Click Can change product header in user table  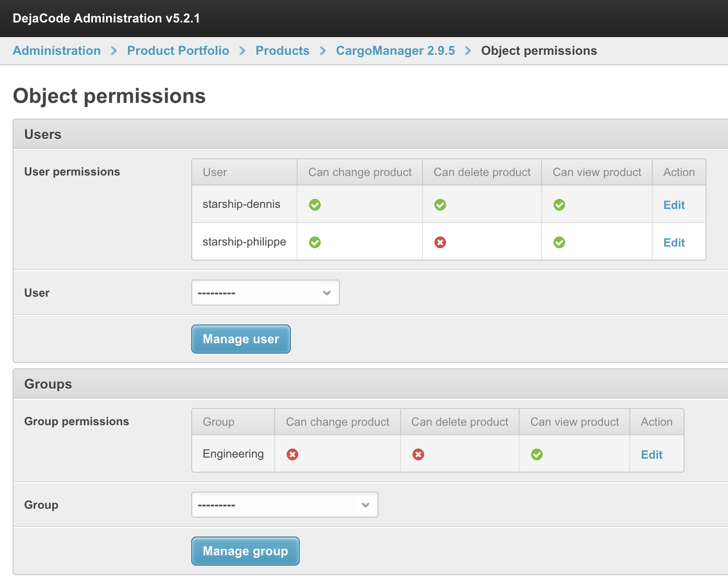point(360,172)
